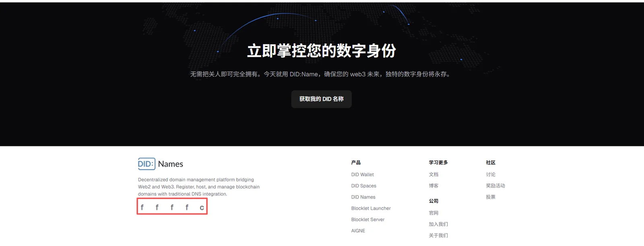Open the AIGNE product link
Screen dimensions: 644x246
point(358,231)
